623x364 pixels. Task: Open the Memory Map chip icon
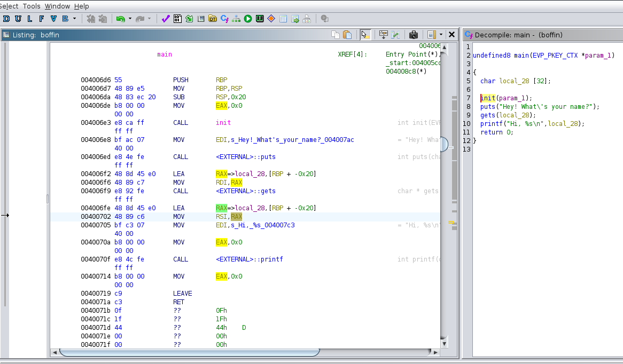(x=260, y=19)
